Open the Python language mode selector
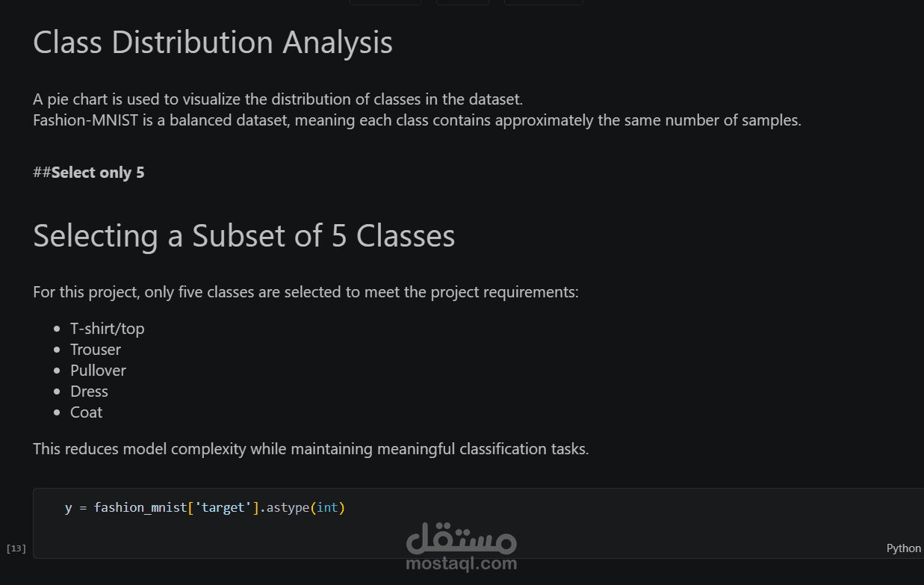The height and width of the screenshot is (585, 924). click(903, 548)
